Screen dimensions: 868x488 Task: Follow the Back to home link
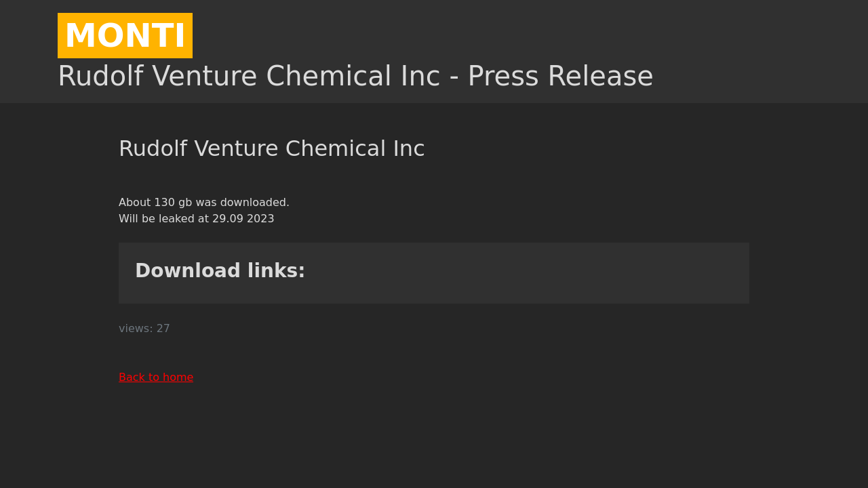click(156, 378)
